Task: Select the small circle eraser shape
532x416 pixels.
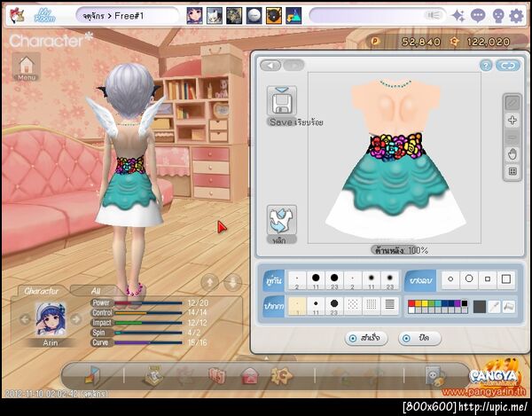Action: coord(450,279)
